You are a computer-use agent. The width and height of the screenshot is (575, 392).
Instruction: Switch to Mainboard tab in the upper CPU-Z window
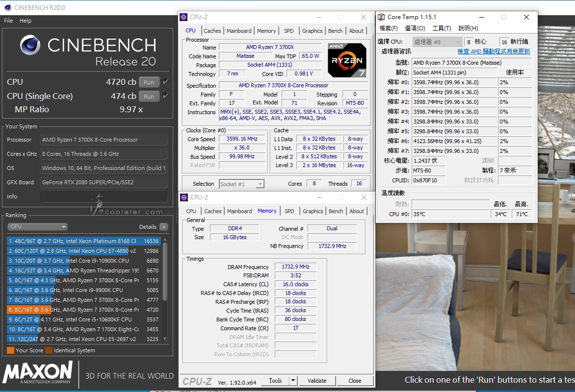239,31
